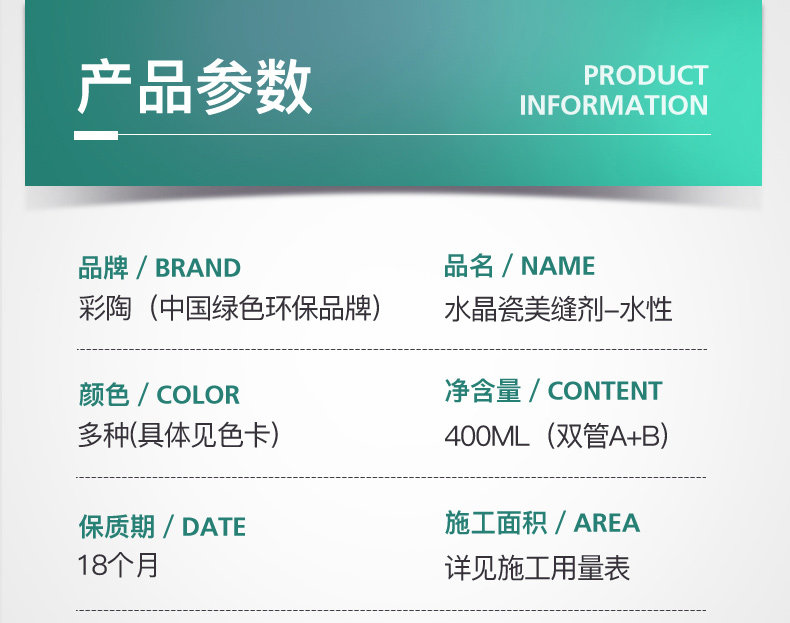Screen dimensions: 790x623
Task: Click the 产品参数 heading
Action: pyautogui.click(x=194, y=90)
